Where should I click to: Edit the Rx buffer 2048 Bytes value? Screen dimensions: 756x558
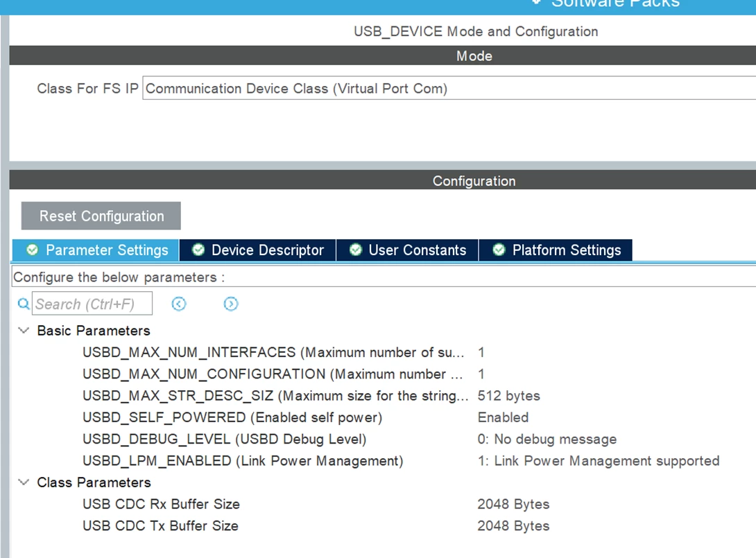(x=513, y=504)
